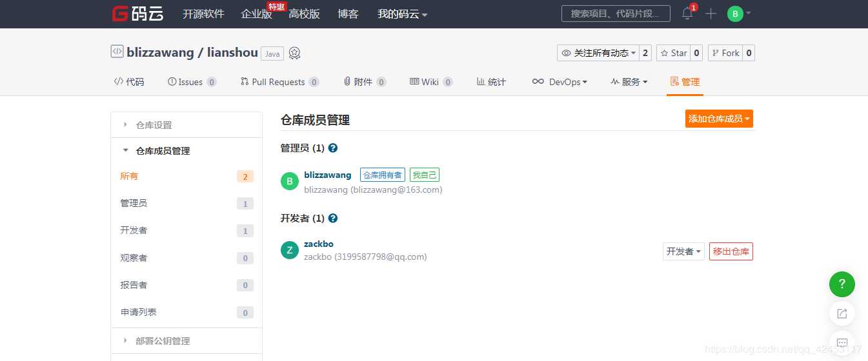Click the floating share icon button
Image resolution: width=868 pixels, height=361 pixels.
(842, 313)
